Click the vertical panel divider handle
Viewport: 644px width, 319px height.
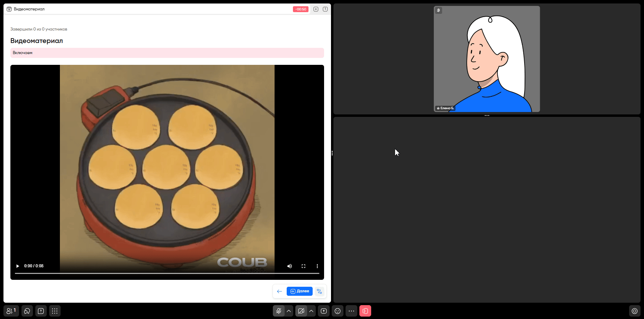(x=332, y=153)
